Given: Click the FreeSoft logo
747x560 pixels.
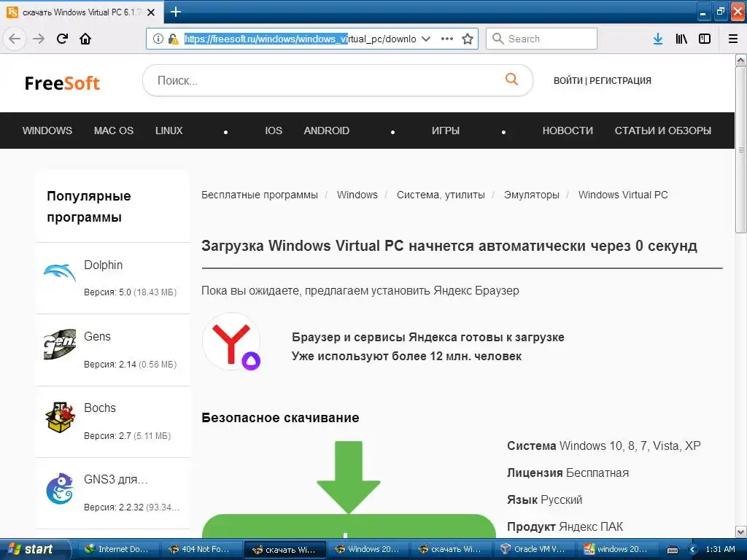Looking at the screenshot, I should (x=62, y=83).
